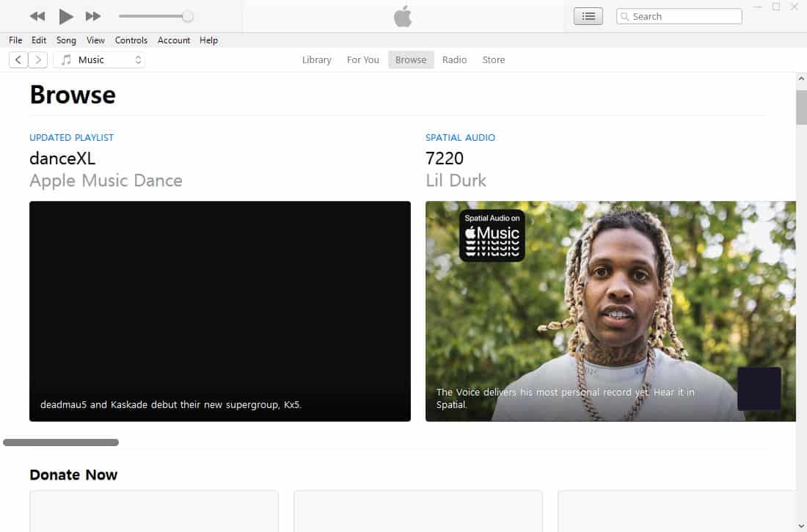Click the UPDATED PLAYLIST label

(x=72, y=137)
